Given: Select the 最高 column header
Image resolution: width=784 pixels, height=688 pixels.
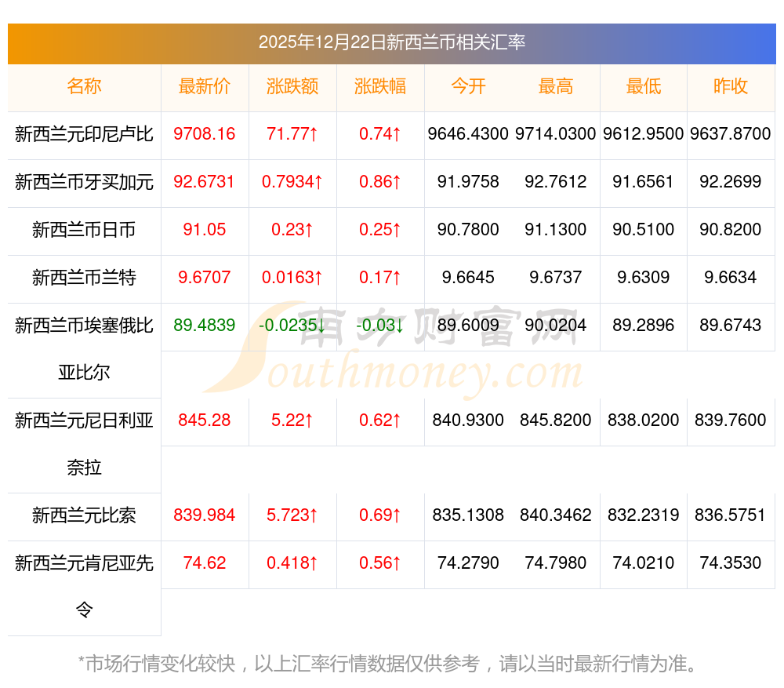Looking at the screenshot, I should [x=556, y=86].
